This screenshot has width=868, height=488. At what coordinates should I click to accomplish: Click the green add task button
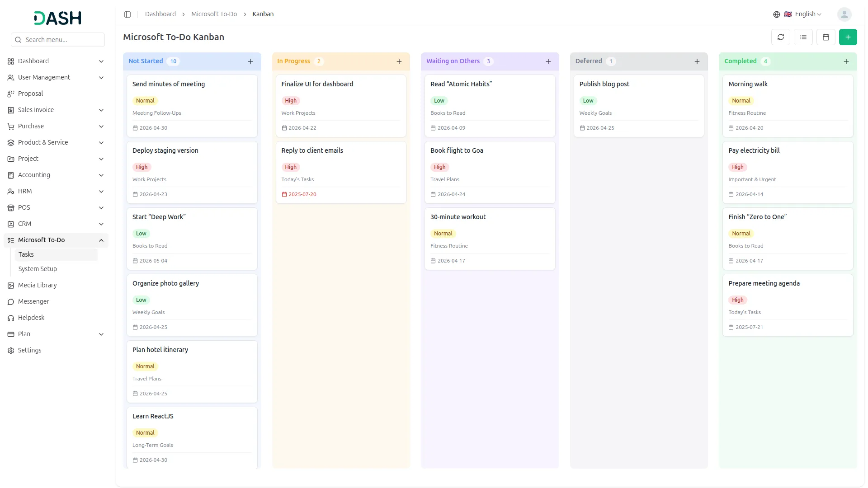click(848, 37)
